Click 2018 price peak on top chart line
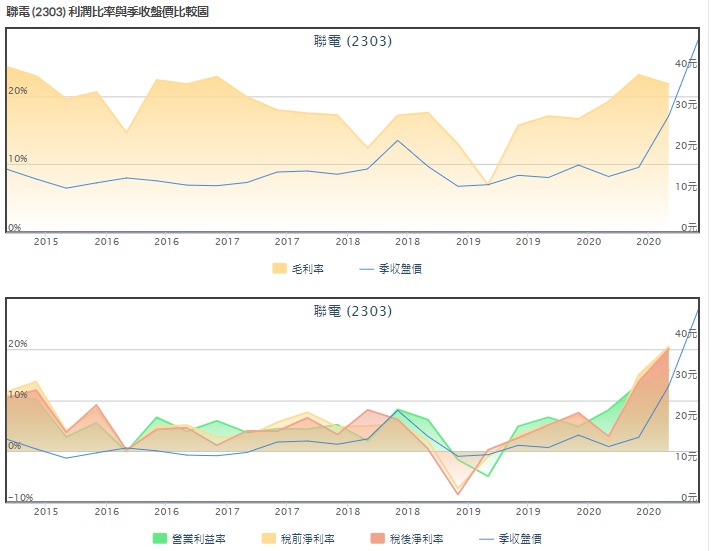 click(x=398, y=141)
